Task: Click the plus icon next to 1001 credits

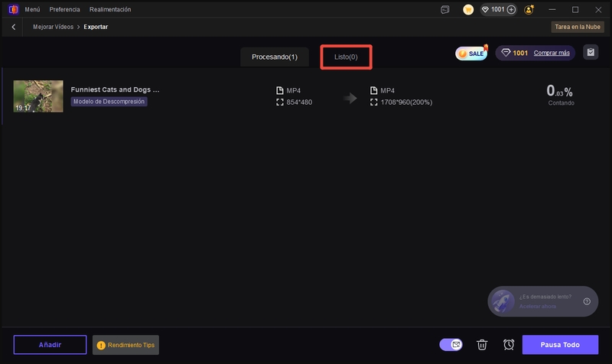Action: (511, 9)
